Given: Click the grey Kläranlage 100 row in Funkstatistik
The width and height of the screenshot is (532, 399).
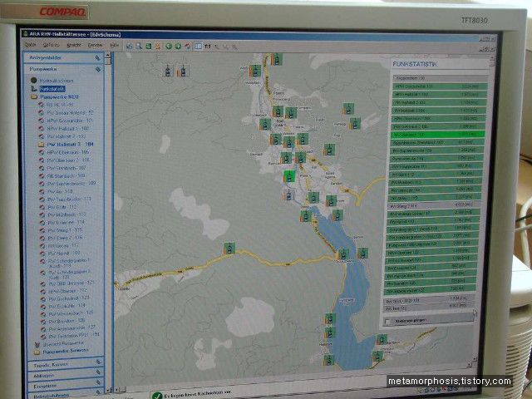Looking at the screenshot, I should 440,78.
